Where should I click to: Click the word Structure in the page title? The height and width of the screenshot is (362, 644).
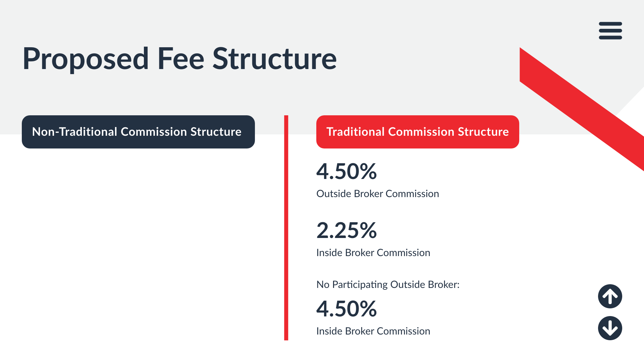(x=274, y=59)
